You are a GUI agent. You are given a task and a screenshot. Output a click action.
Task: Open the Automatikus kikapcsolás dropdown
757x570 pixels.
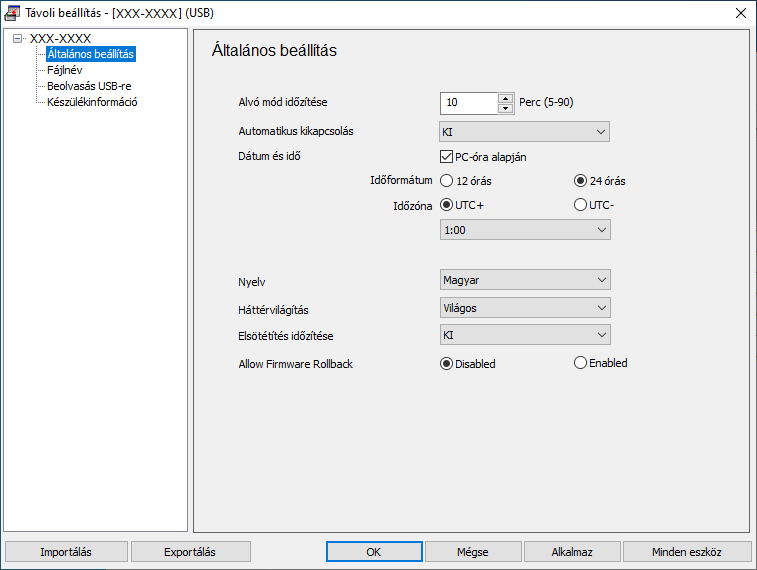[x=525, y=132]
